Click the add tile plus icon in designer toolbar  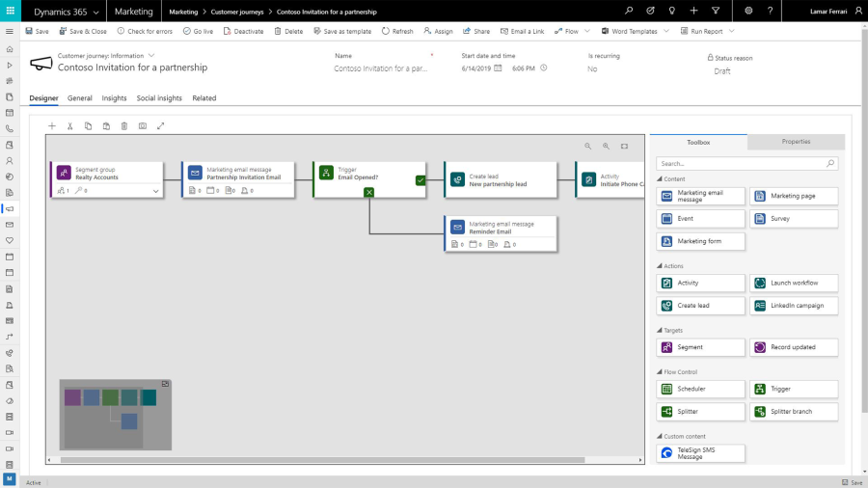pyautogui.click(x=52, y=126)
